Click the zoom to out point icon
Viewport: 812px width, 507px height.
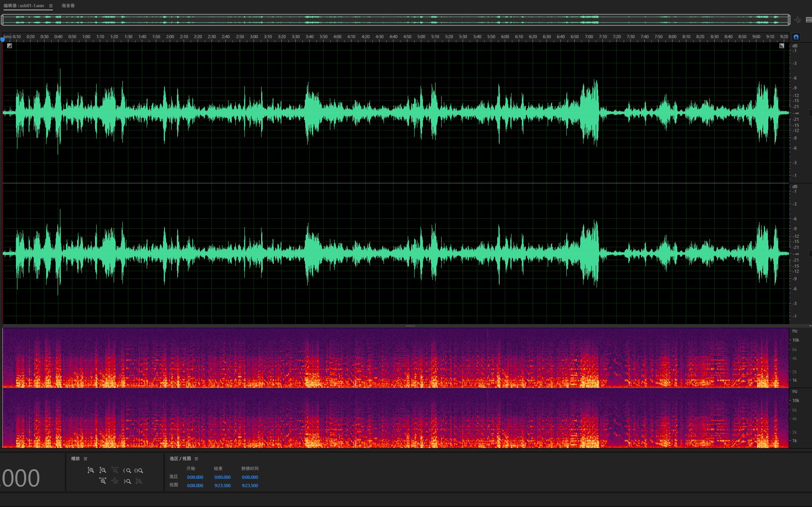[127, 481]
